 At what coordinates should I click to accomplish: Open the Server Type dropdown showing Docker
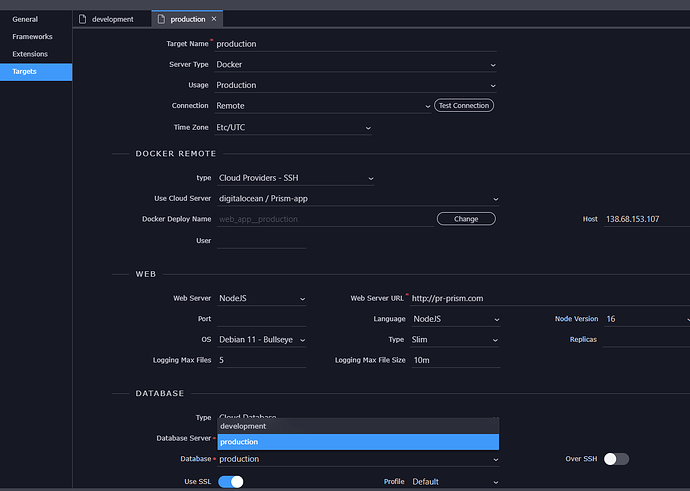coord(356,65)
